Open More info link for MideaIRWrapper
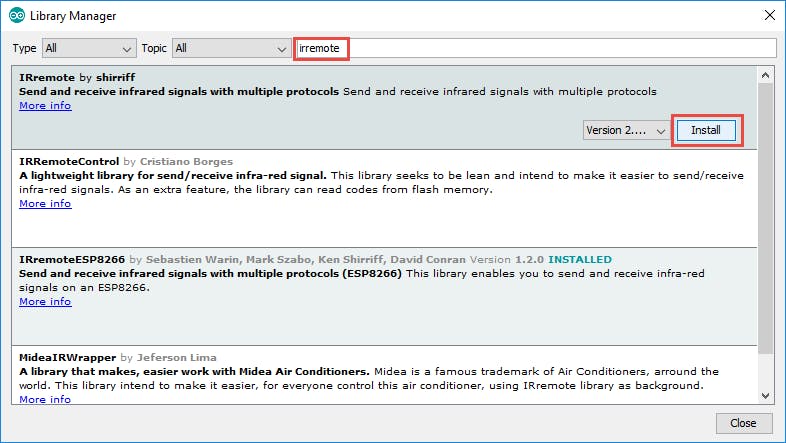The width and height of the screenshot is (786, 443). [x=45, y=399]
